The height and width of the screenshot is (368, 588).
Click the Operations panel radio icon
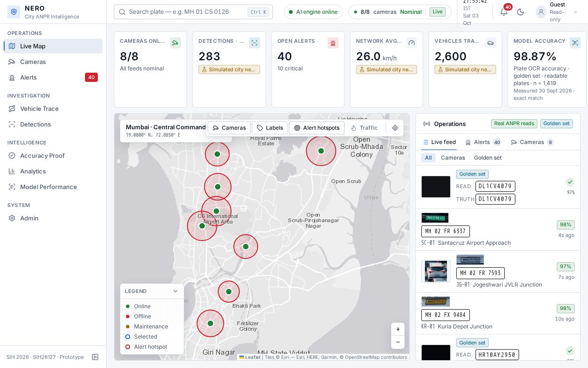(x=427, y=124)
